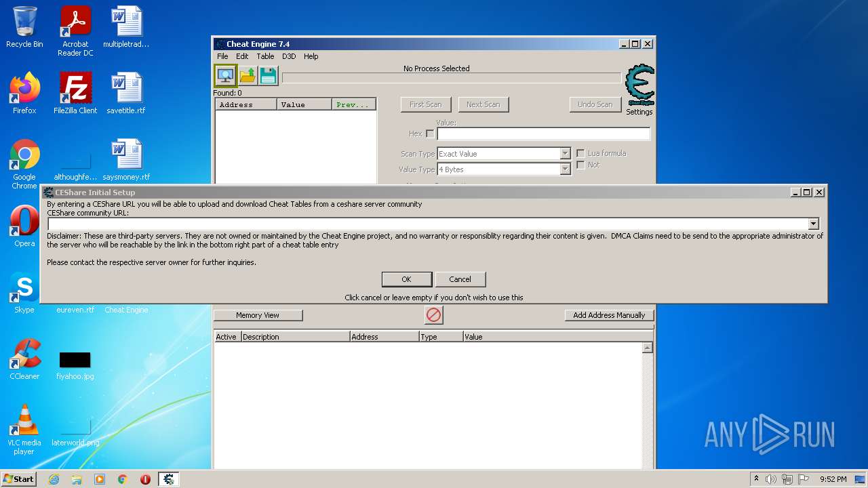Select Google Chrome desktop shortcut
Viewport: 868px width, 488px height.
click(24, 165)
